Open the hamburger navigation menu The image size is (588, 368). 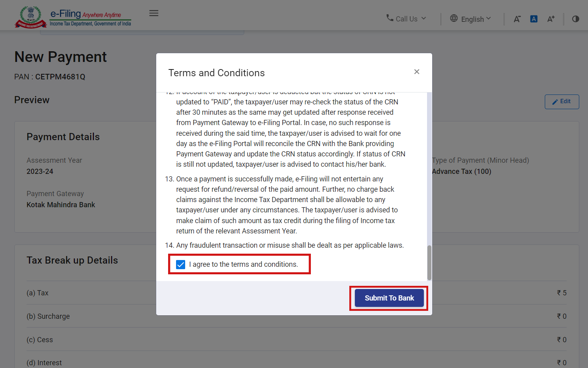153,13
